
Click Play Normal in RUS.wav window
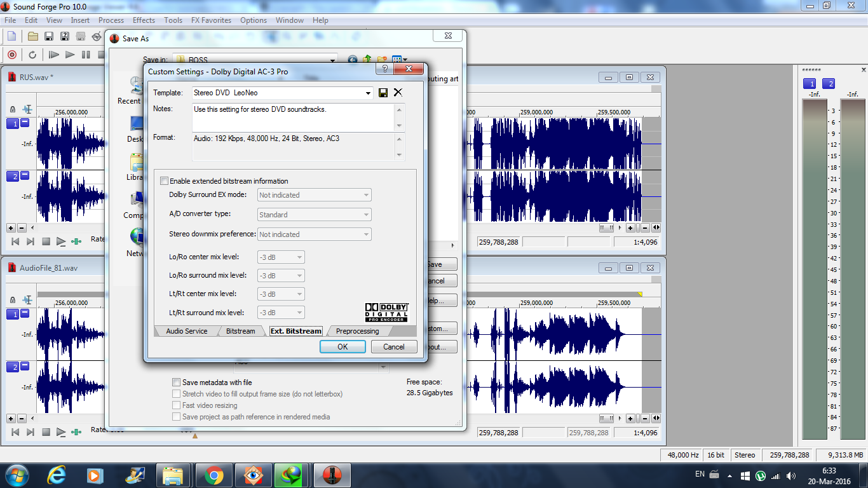tap(61, 241)
